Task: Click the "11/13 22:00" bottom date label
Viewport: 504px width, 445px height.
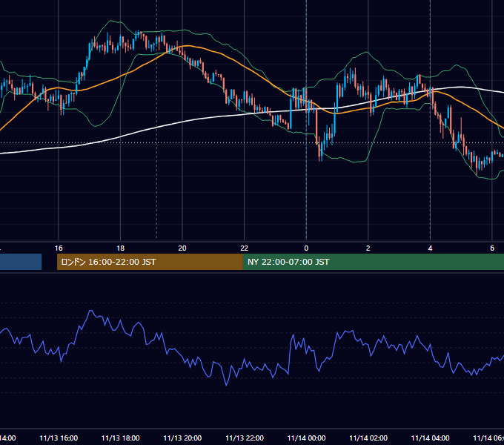Action: (245, 438)
